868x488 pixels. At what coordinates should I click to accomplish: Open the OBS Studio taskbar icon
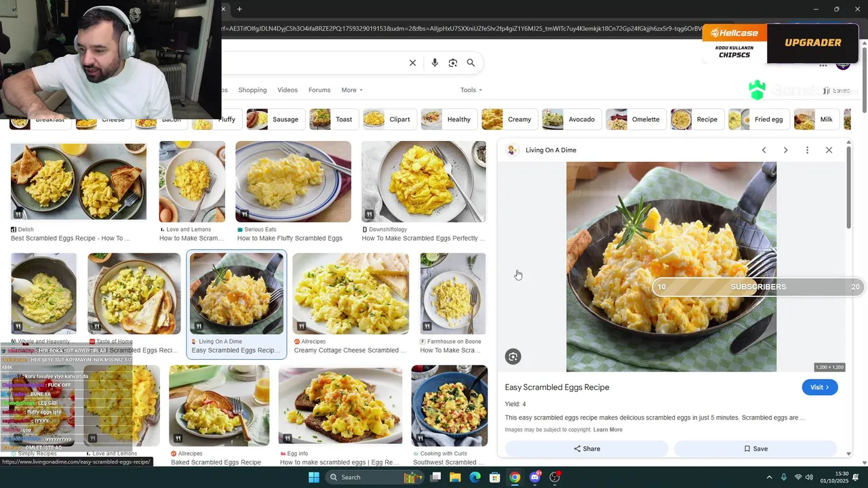click(x=555, y=477)
